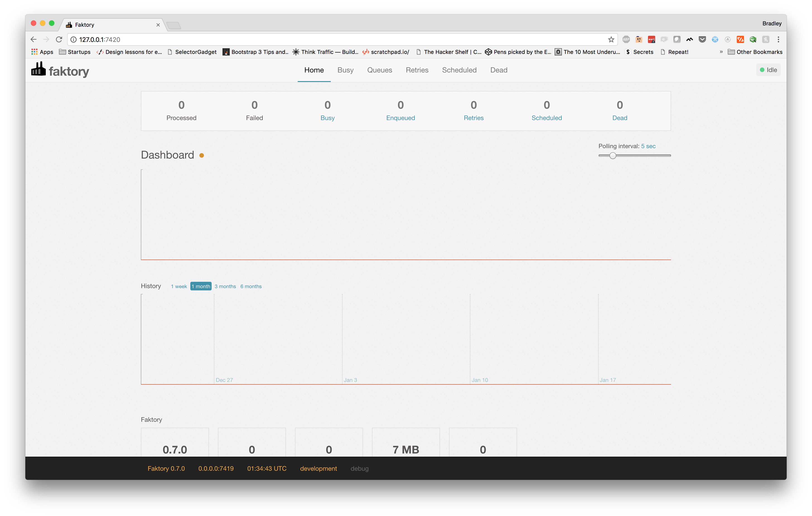
Task: Click the page reload icon
Action: (x=59, y=39)
